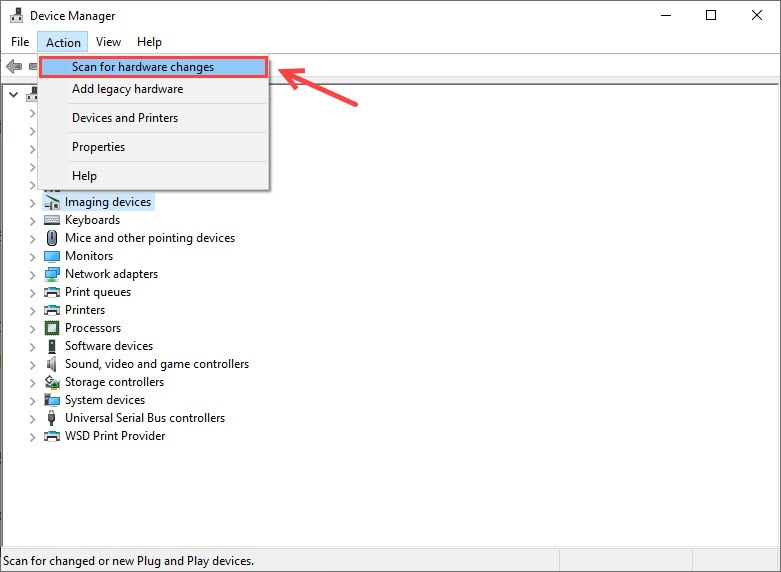Click the Storage controllers icon

tap(52, 382)
